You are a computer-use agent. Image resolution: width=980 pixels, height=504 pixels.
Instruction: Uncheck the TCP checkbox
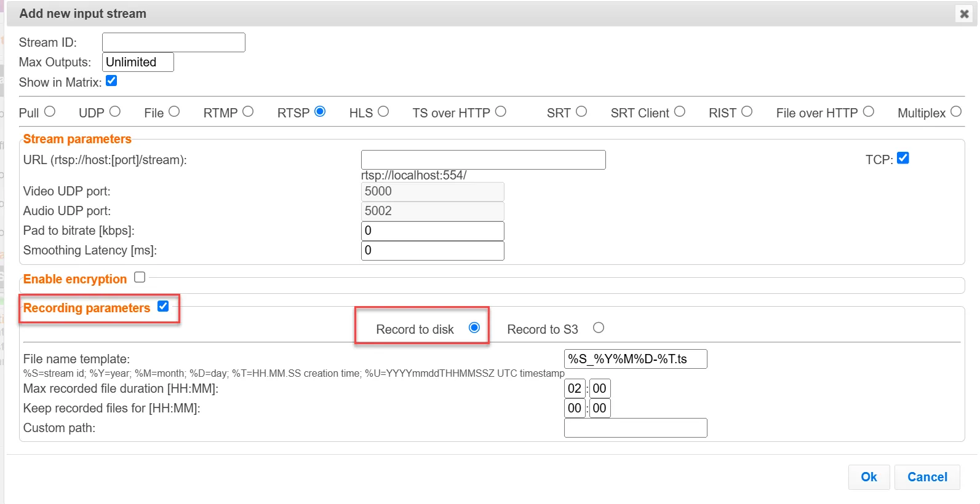[x=902, y=158]
